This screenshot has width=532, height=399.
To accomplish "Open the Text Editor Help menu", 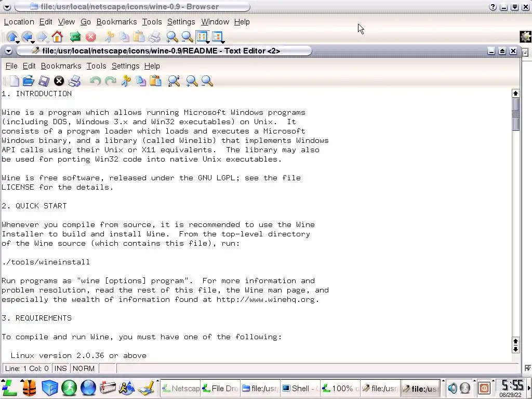I will point(152,66).
